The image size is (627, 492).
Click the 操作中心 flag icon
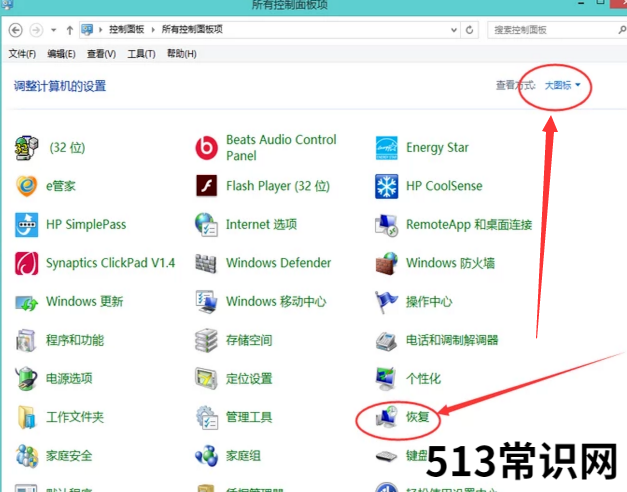pos(387,302)
